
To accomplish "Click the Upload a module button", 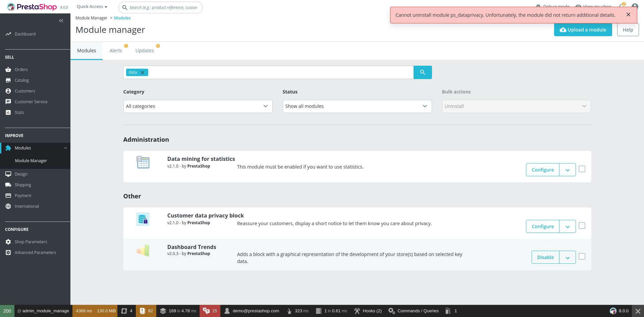I will click(583, 29).
